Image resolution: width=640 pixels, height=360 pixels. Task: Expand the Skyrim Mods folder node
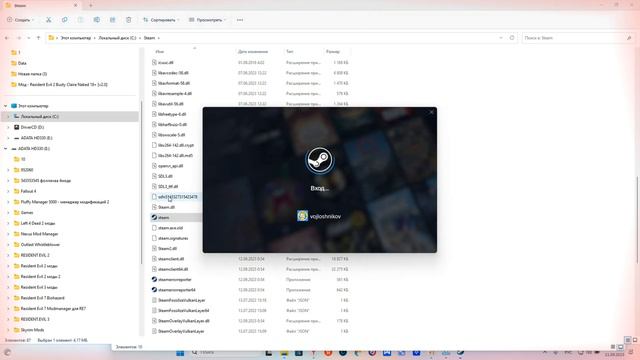pos(8,330)
